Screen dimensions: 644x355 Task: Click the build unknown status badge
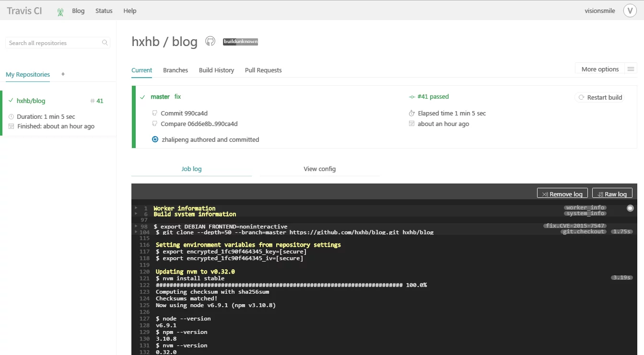[x=240, y=42]
